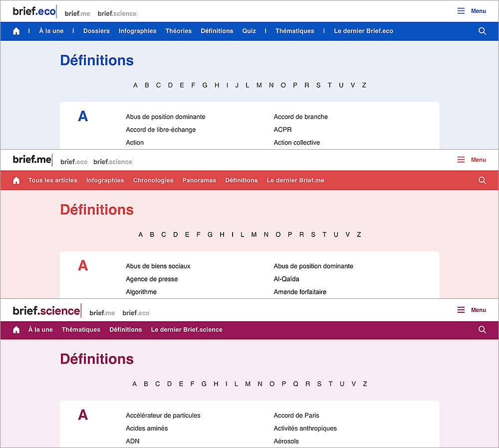Open 'À la une' in Brief.eco navbar
The image size is (499, 448).
pyautogui.click(x=51, y=31)
